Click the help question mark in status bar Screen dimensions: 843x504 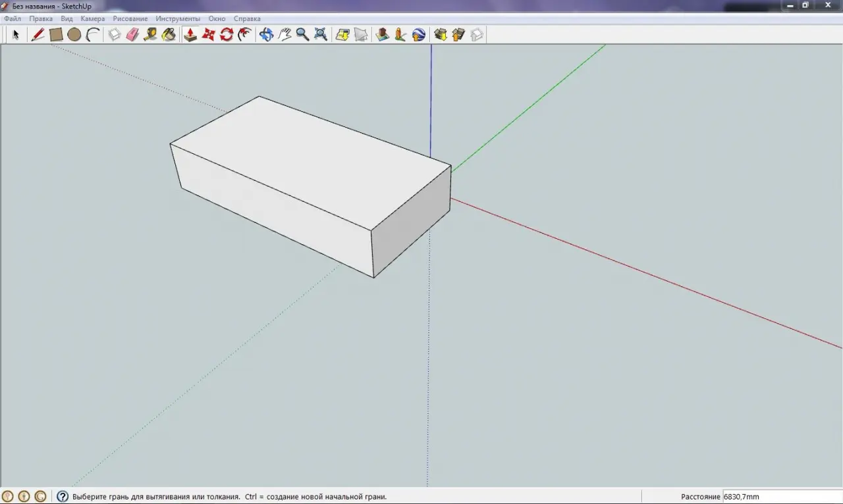tap(63, 497)
